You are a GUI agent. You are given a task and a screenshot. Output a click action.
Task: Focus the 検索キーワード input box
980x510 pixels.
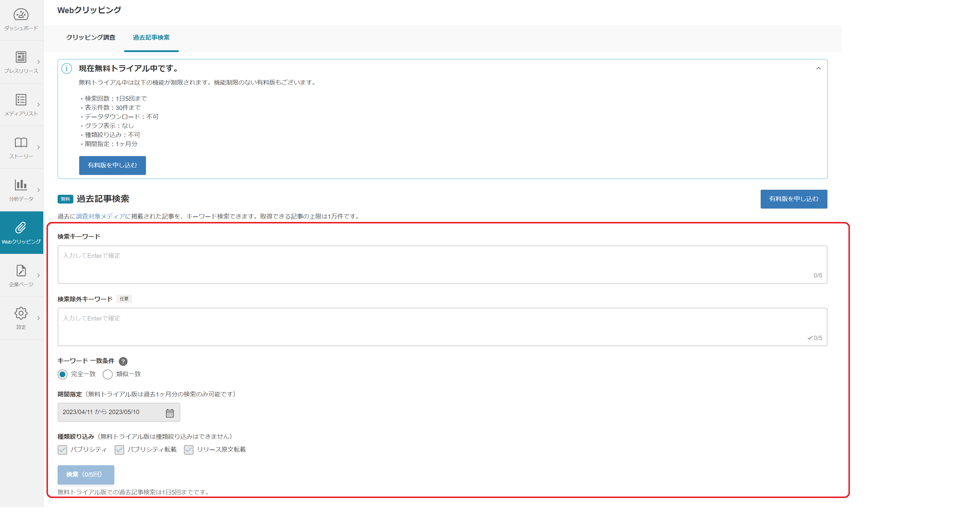[443, 265]
